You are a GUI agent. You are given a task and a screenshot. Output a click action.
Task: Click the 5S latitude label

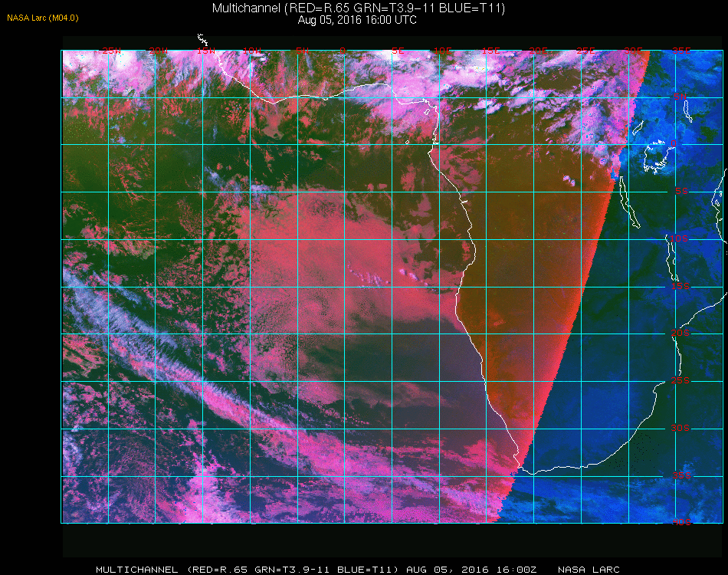point(681,192)
